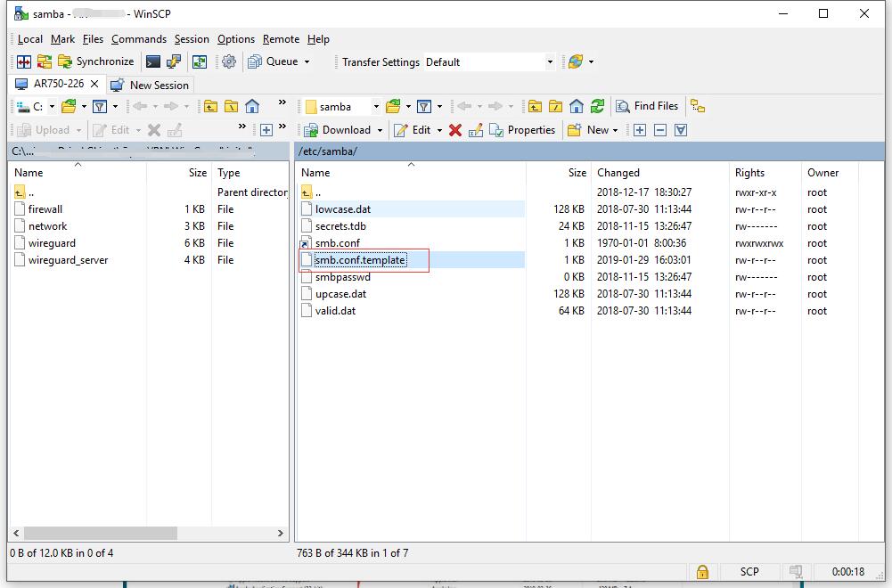The height and width of the screenshot is (588, 892).
Task: Open remote root directory icon
Action: [x=555, y=106]
